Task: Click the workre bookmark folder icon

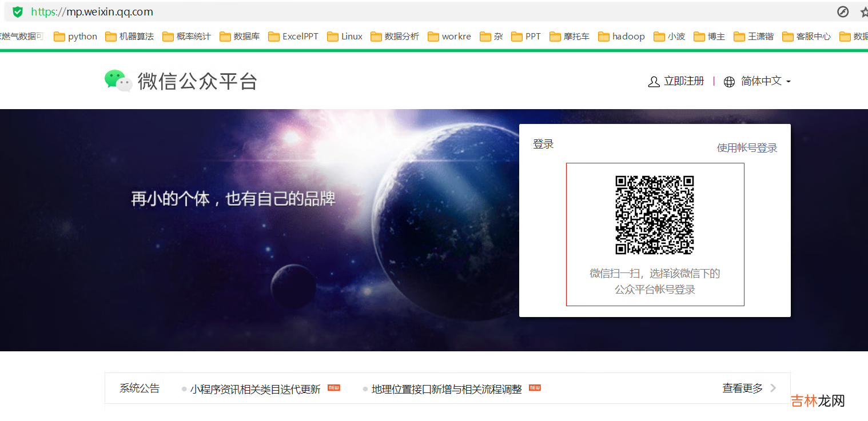Action: pos(433,37)
